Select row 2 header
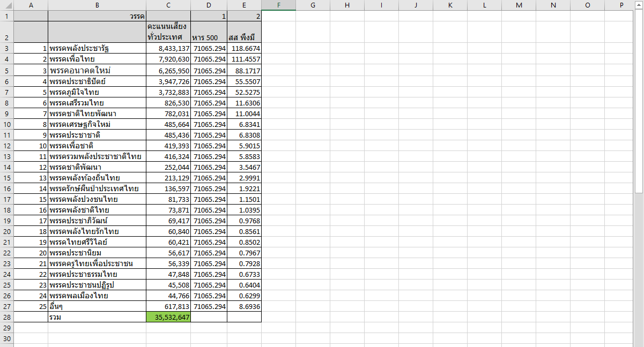Viewport: 644px width, 347px height. [6, 32]
